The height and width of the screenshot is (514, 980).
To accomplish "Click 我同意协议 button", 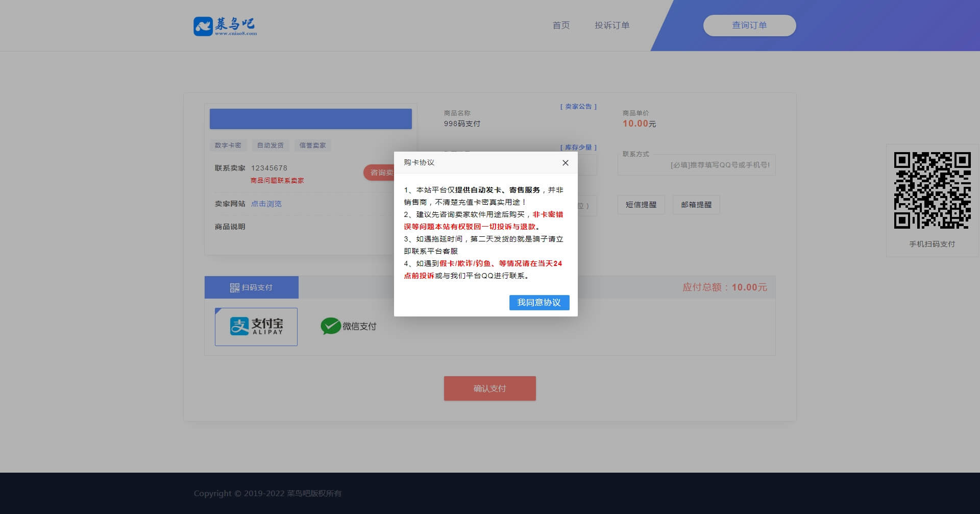I will click(x=539, y=303).
